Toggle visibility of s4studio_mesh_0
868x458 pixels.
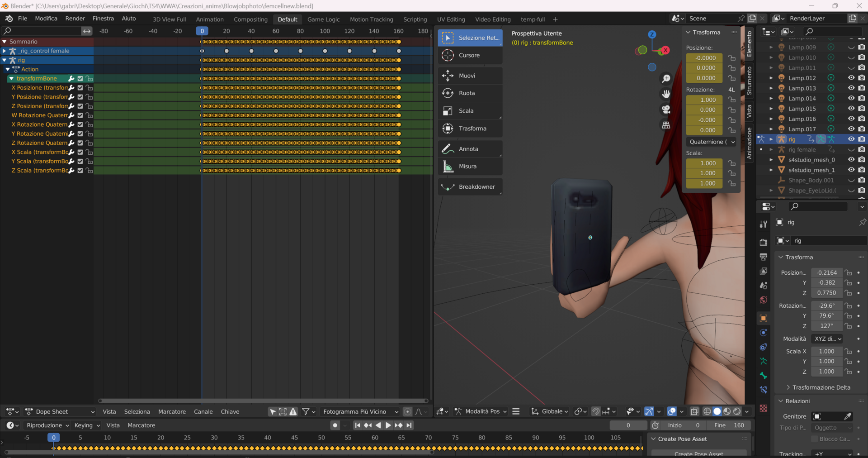coord(851,160)
